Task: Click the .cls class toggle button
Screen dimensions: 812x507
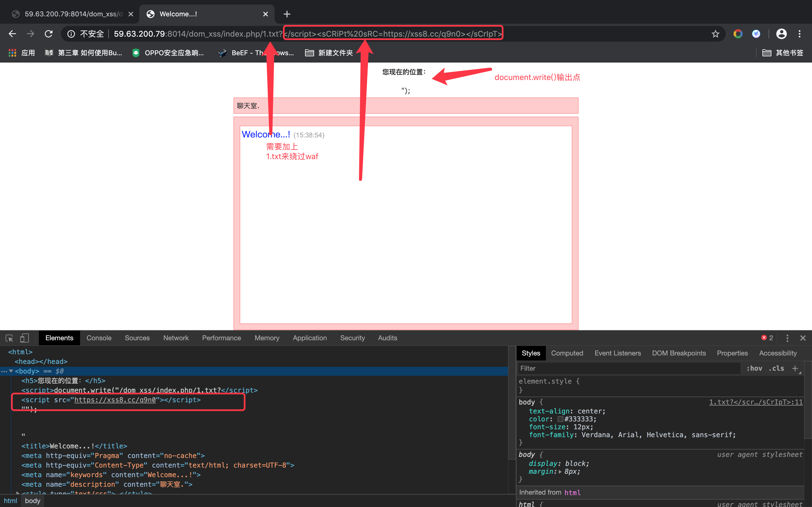Action: coord(776,368)
